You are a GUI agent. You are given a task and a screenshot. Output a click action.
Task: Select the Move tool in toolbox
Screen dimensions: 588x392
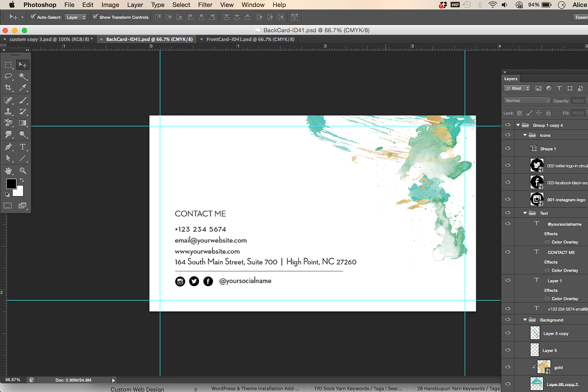pyautogui.click(x=23, y=65)
